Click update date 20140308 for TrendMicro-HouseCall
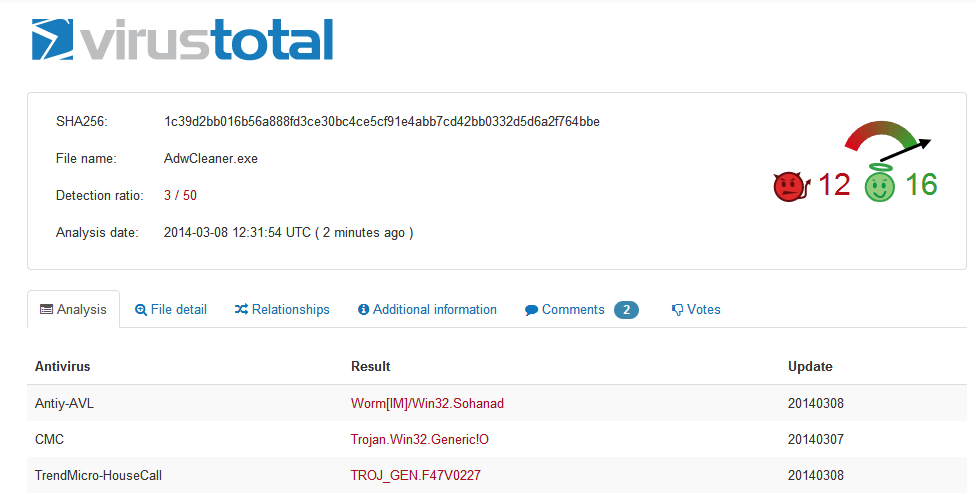975x495 pixels. pos(816,475)
